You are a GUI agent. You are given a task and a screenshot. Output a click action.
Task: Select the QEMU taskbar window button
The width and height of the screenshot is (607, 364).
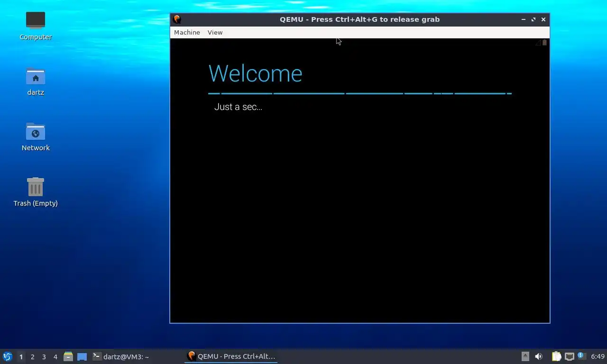tap(231, 356)
